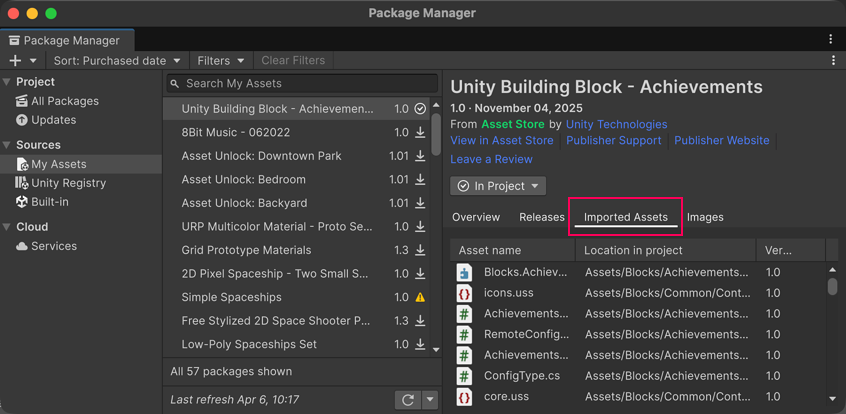
Task: Switch to the Releases tab
Action: [x=542, y=218]
